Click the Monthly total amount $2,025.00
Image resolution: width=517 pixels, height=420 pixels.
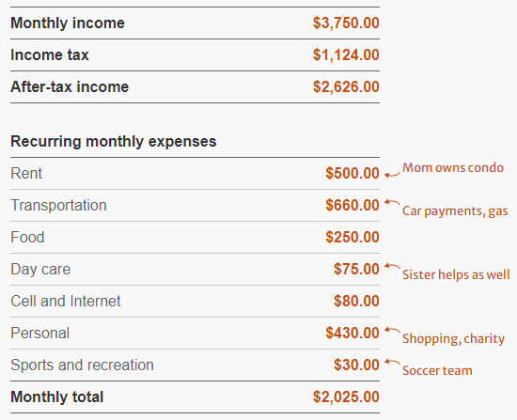346,397
